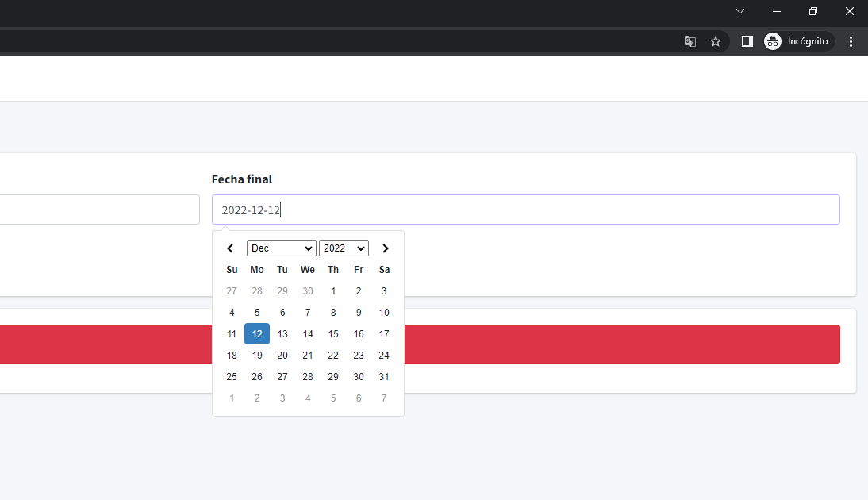Screen dimensions: 868x500
Task: Select December 8 in calendar
Action: [333, 313]
